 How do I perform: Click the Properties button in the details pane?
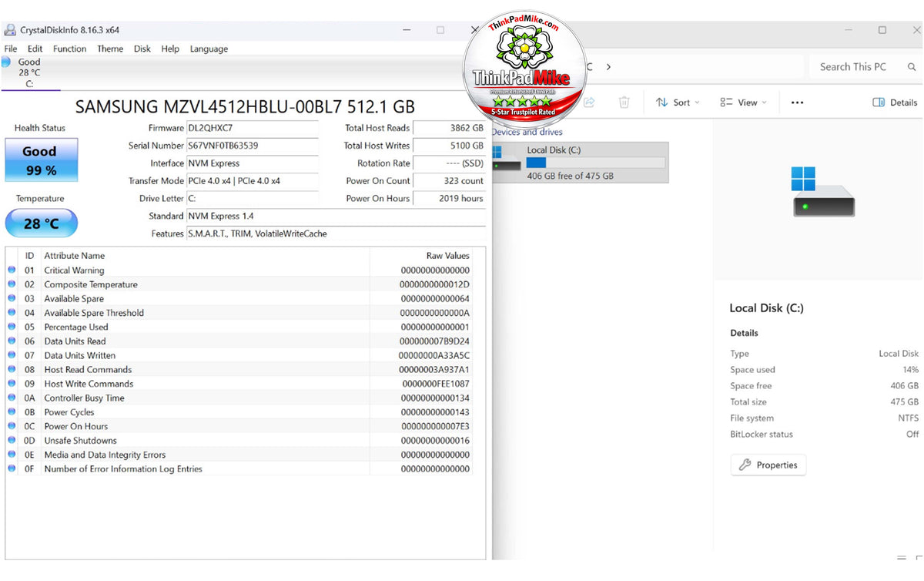point(768,465)
